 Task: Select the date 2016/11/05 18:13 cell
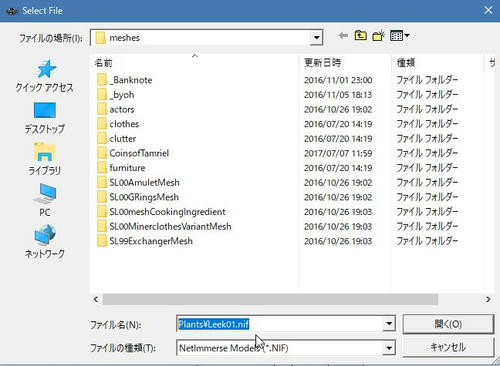point(338,95)
